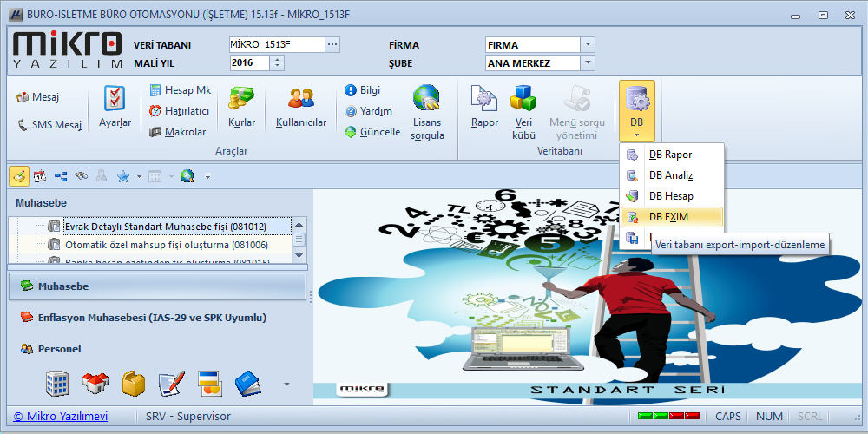868x434 pixels.
Task: Open the cardboard box stock module icon
Action: pos(134,383)
